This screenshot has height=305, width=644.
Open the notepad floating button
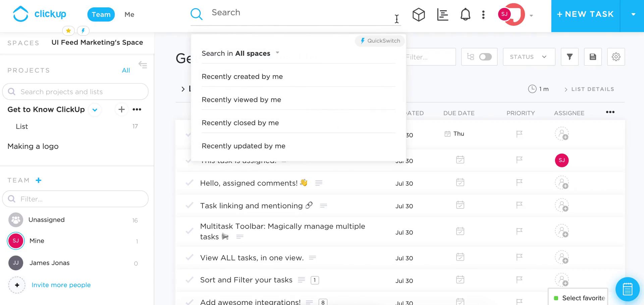pos(628,289)
